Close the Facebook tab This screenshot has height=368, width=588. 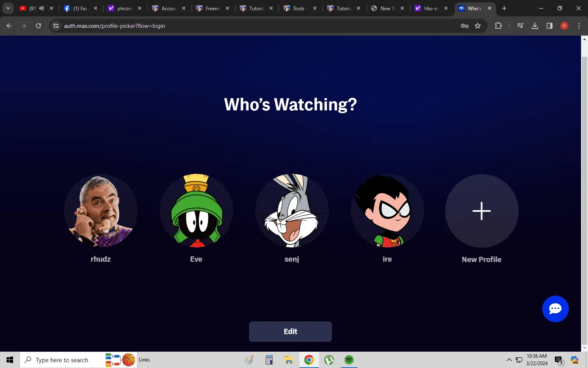96,8
